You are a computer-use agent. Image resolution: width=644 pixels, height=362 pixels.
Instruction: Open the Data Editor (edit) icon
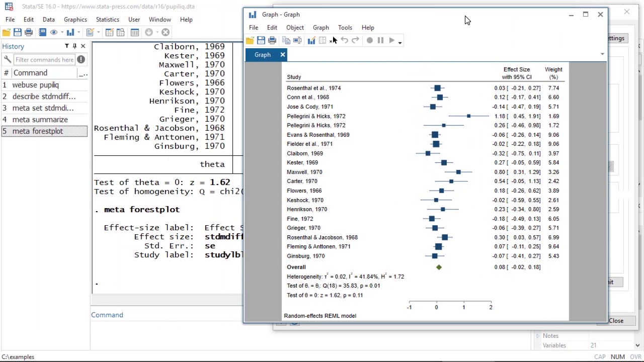pyautogui.click(x=109, y=32)
